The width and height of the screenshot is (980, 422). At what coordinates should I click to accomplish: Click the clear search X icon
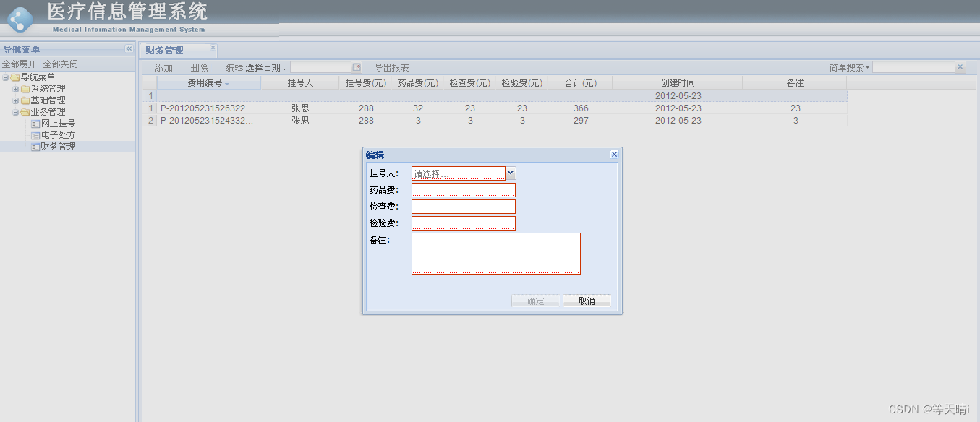point(960,66)
